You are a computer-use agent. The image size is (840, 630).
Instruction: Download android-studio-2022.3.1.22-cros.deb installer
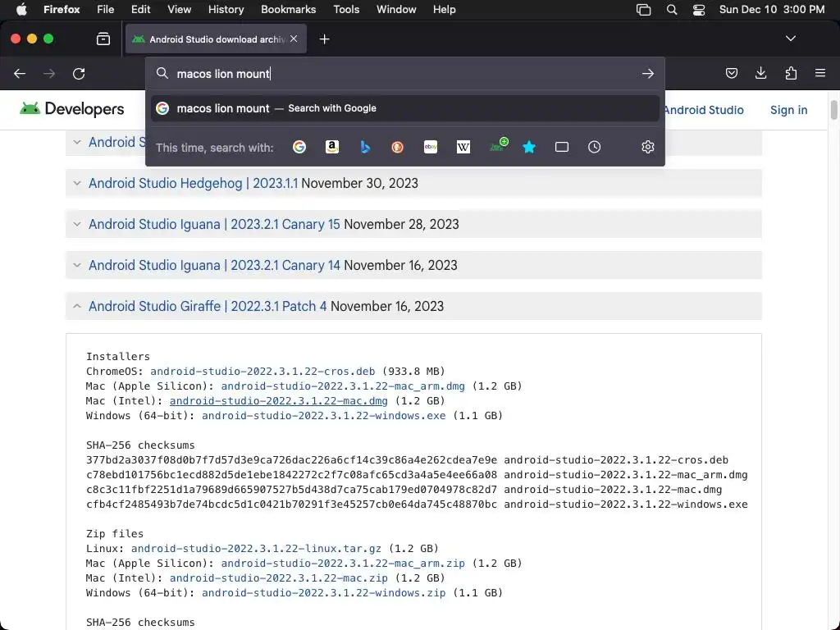coord(262,372)
